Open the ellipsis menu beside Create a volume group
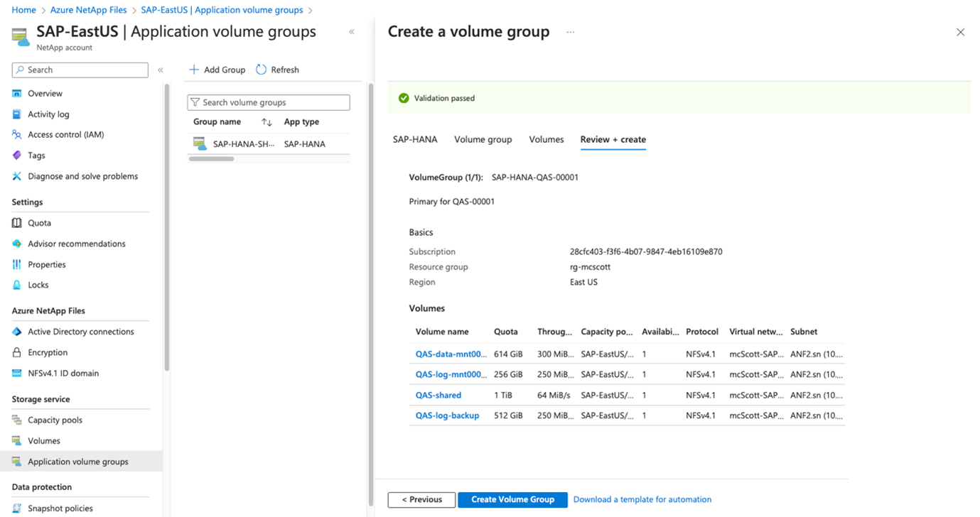 (570, 32)
